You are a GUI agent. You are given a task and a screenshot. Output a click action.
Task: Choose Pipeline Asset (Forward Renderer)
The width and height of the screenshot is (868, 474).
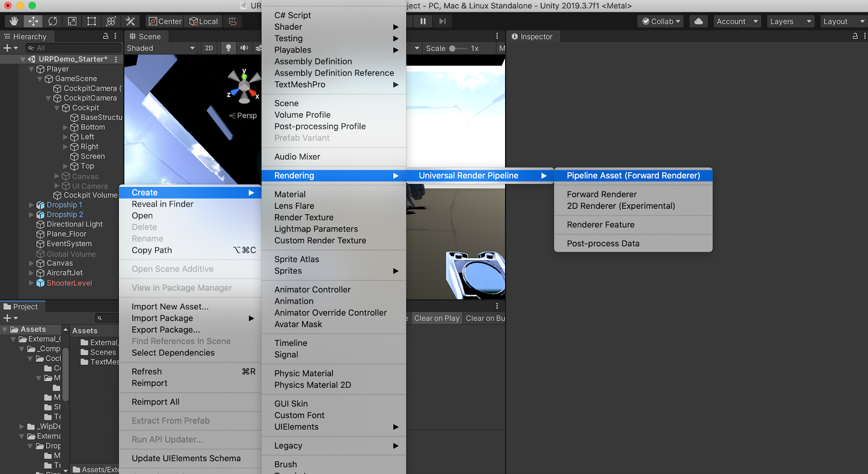tap(633, 176)
